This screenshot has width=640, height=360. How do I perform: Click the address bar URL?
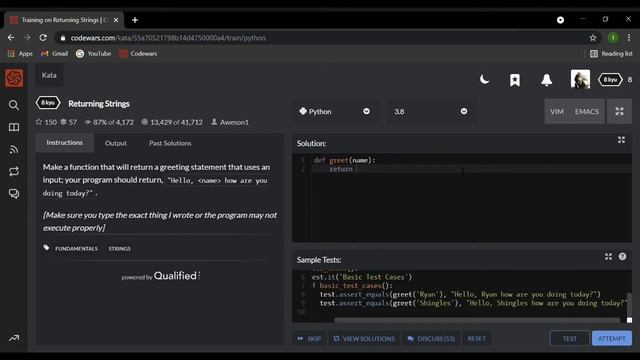pyautogui.click(x=168, y=38)
